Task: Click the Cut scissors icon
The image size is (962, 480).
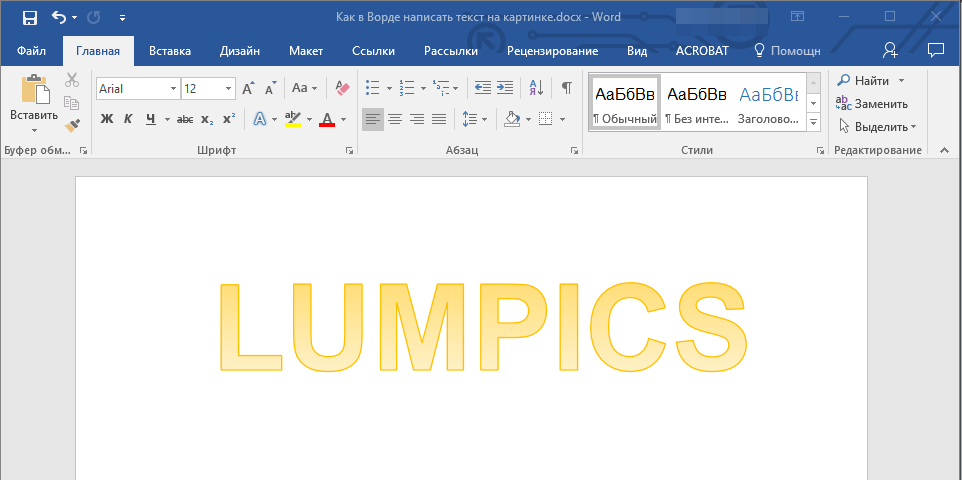Action: click(x=72, y=80)
